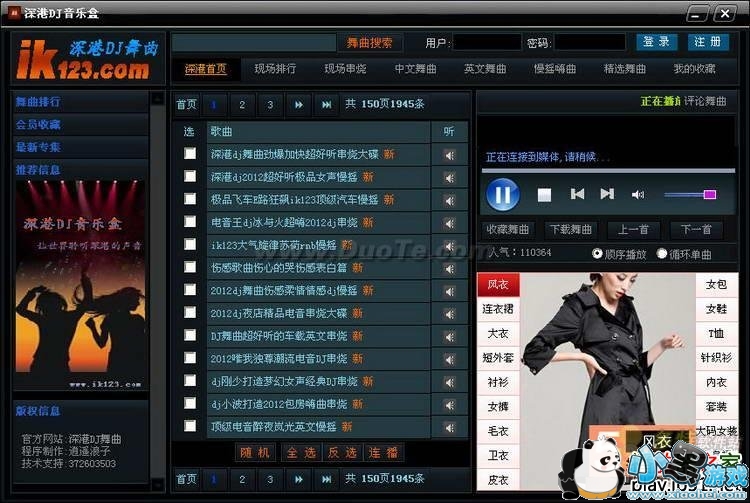
Task: Listen icon for 顶级电音醉夜岚光英文慢摇
Action: point(449,427)
